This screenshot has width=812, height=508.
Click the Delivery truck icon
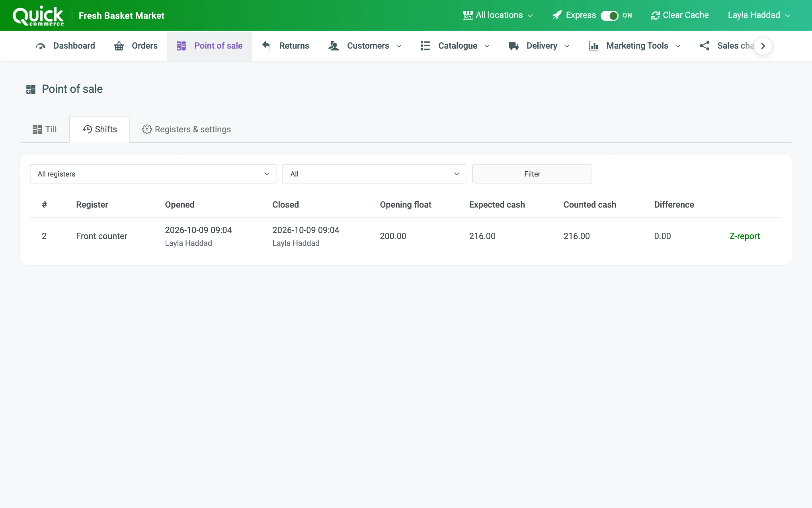(x=513, y=46)
